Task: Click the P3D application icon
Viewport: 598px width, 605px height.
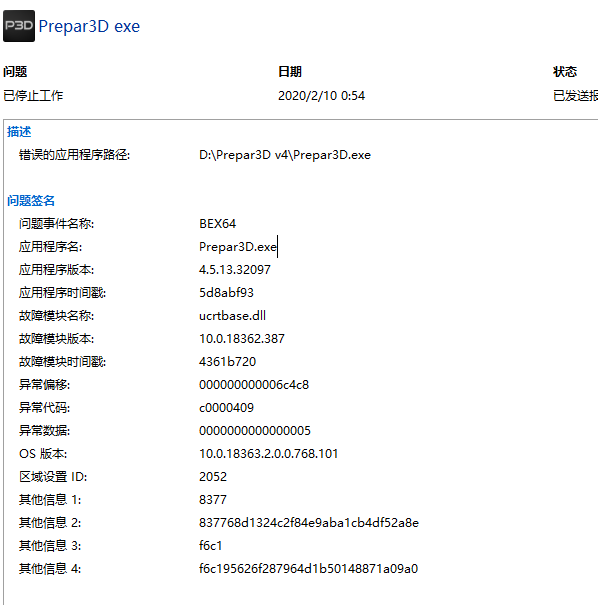Action: 19,26
